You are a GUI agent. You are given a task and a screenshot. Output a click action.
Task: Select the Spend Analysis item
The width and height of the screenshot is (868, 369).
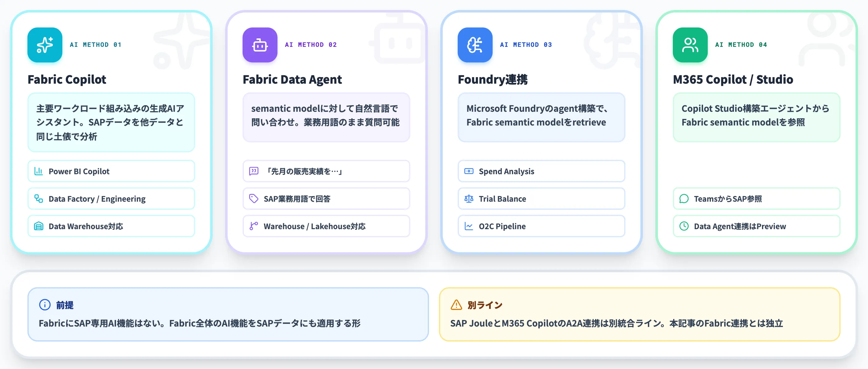541,171
